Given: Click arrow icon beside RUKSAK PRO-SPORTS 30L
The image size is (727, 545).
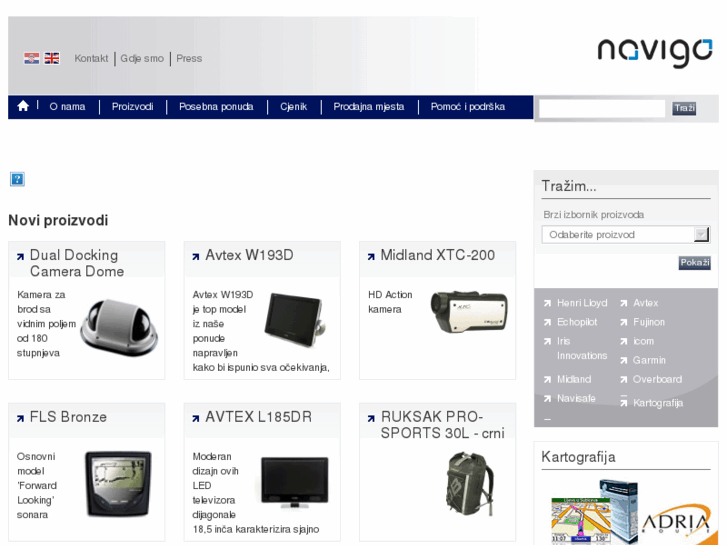Looking at the screenshot, I should pyautogui.click(x=371, y=418).
